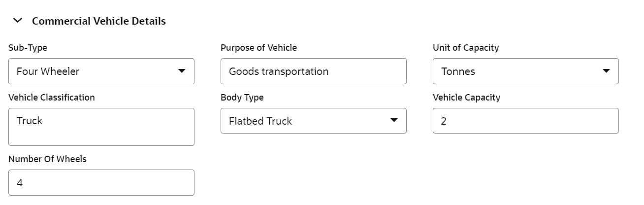Focus the Purpose of Vehicle input field
The width and height of the screenshot is (644, 205).
314,71
